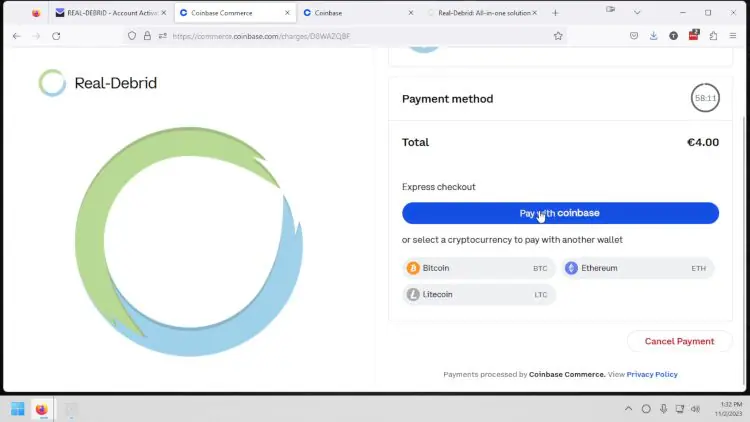Screen dimensions: 750x422
Task: Open the Windows Start menu
Action: point(18,409)
